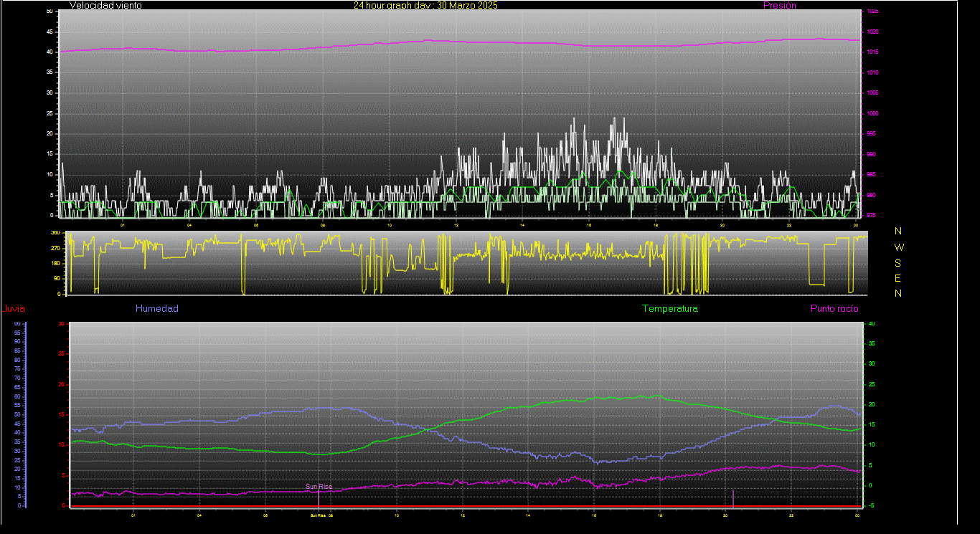This screenshot has width=980, height=534.
Task: Click -5 on the temperature axis
Action: pos(872,505)
